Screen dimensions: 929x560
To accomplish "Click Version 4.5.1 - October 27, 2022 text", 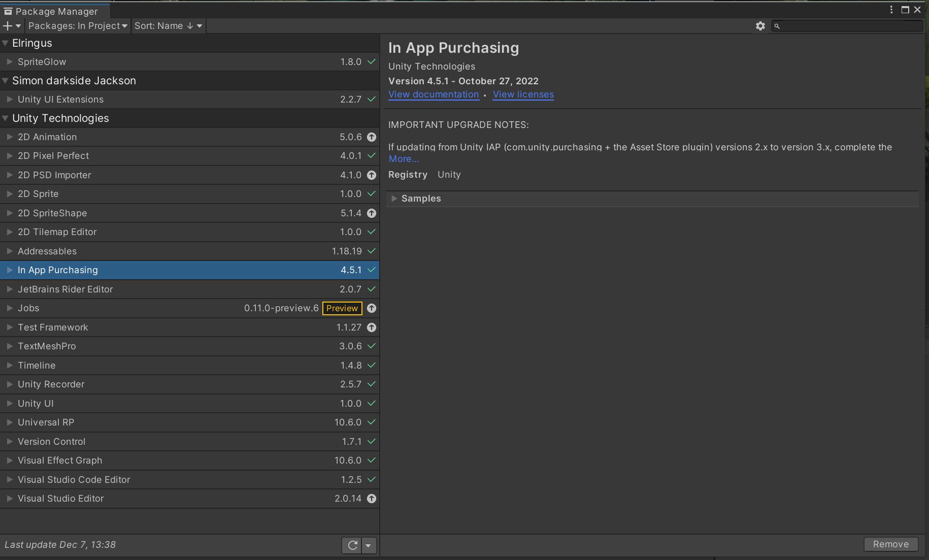I will [x=463, y=81].
